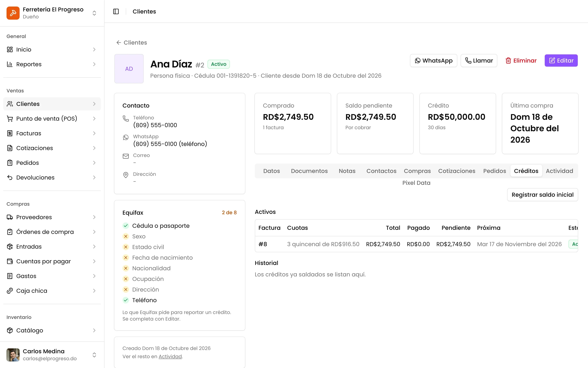The height and width of the screenshot is (368, 588).
Task: Click the Entradas package icon
Action: point(10,247)
